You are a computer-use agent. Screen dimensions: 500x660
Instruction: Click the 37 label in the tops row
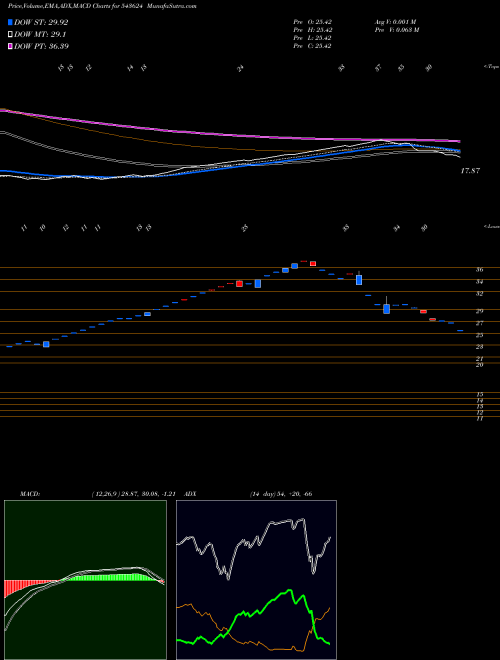tap(378, 68)
